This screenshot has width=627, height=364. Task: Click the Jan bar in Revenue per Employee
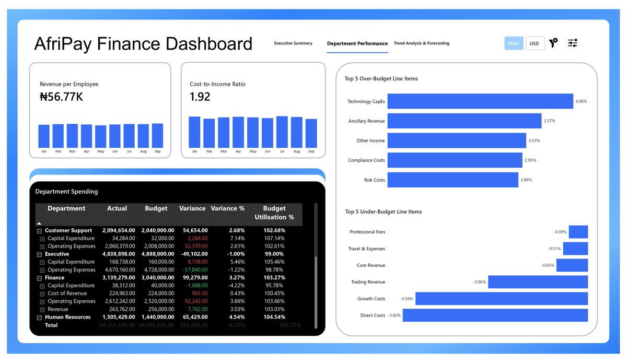[x=44, y=136]
